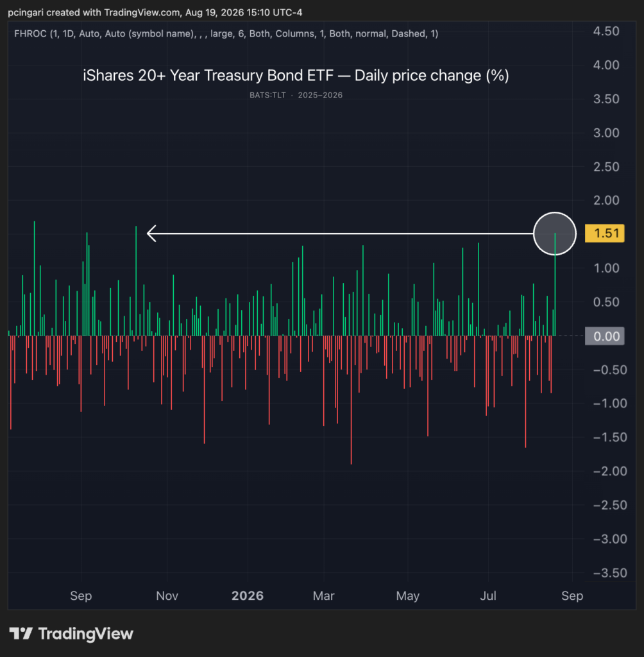Click the −3.00 value on price axis
The height and width of the screenshot is (657, 644).
(x=609, y=539)
